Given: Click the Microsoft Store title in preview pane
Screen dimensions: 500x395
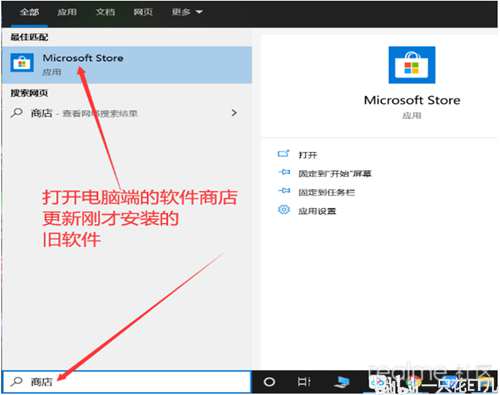Looking at the screenshot, I should [412, 100].
